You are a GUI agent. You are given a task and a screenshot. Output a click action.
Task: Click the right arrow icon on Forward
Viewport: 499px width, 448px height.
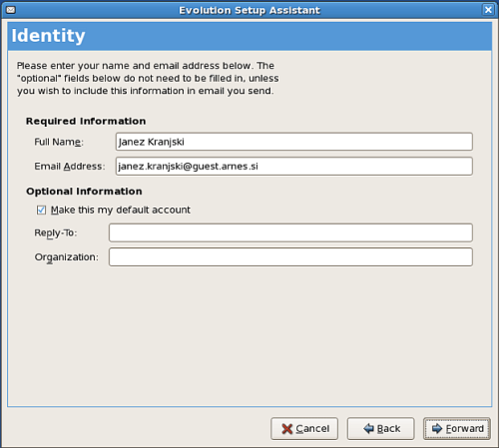437,428
